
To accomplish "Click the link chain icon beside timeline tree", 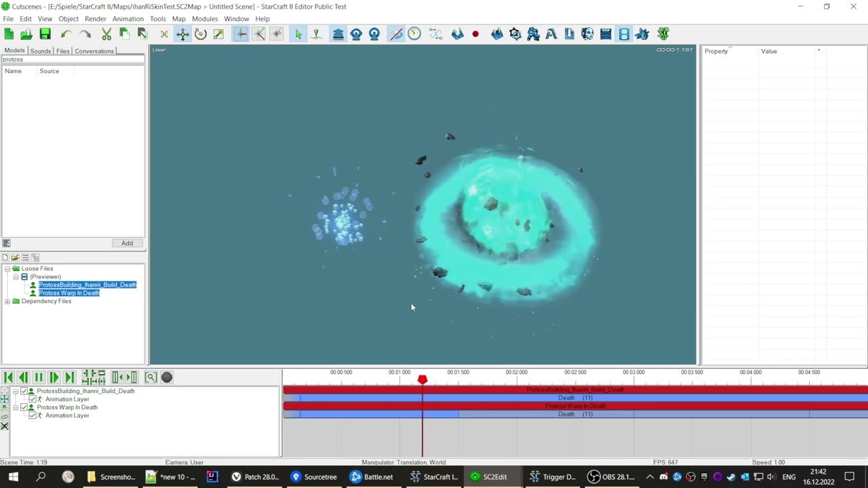I will coord(5,417).
